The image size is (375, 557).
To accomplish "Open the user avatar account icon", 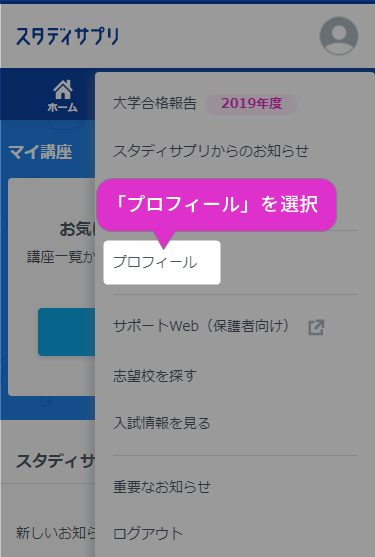I will pyautogui.click(x=339, y=36).
